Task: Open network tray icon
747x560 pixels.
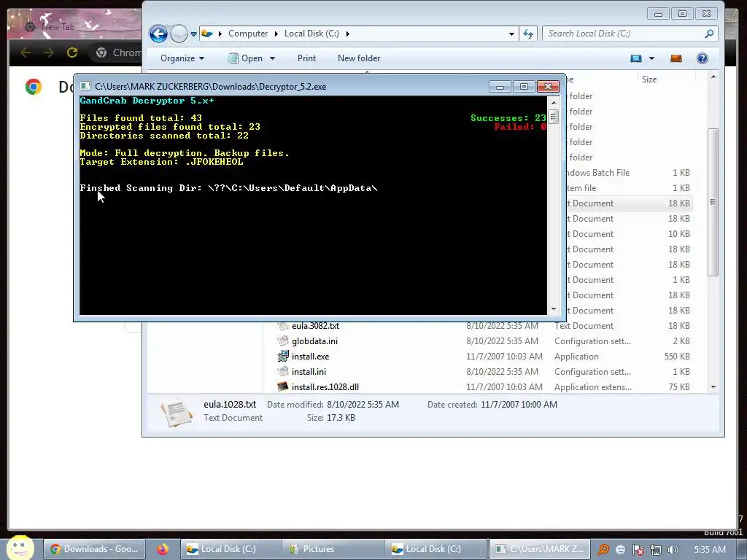Action: tap(656, 550)
